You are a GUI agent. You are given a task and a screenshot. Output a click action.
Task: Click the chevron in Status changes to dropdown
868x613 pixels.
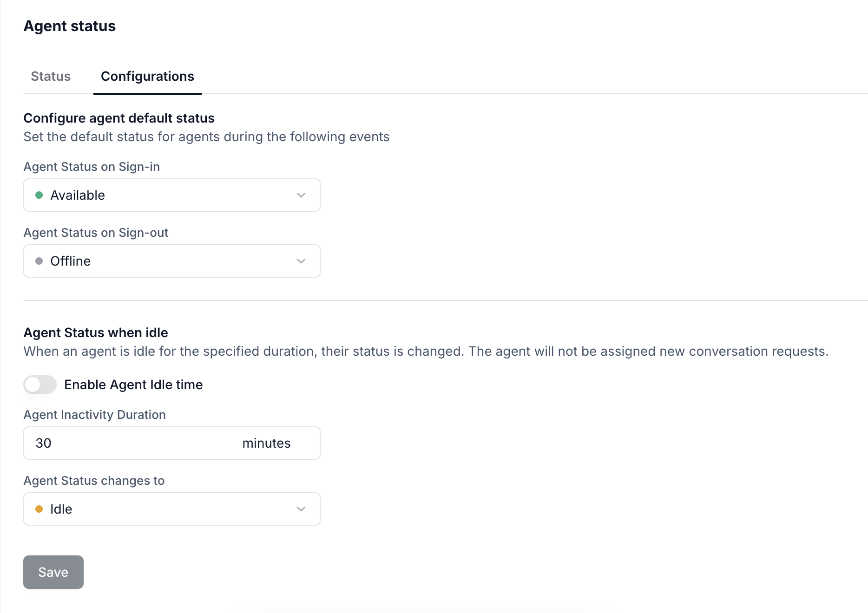[301, 509]
